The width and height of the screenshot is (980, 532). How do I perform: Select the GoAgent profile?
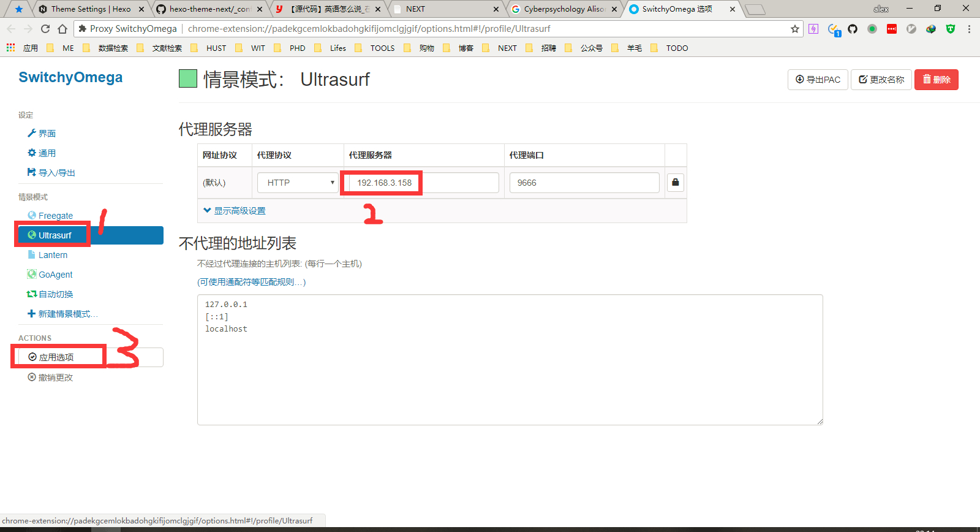pos(50,275)
